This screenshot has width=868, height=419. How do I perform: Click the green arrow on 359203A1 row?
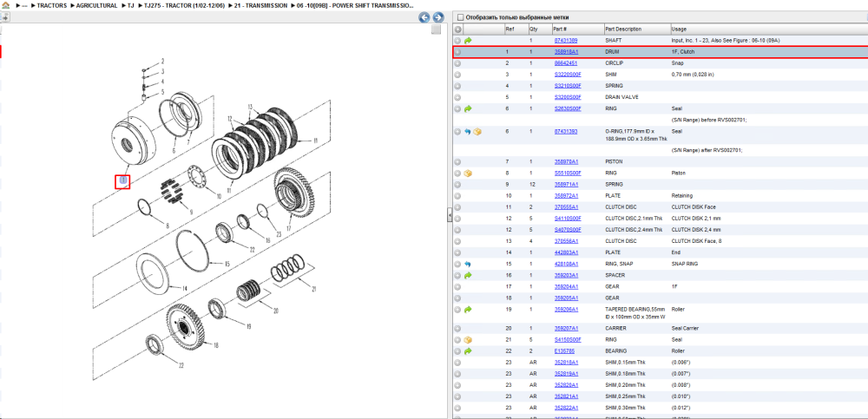[x=468, y=275]
